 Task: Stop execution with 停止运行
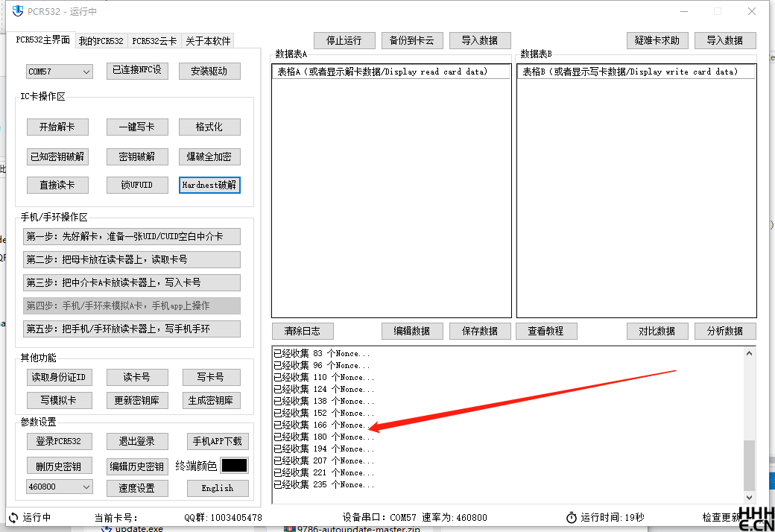pyautogui.click(x=344, y=40)
